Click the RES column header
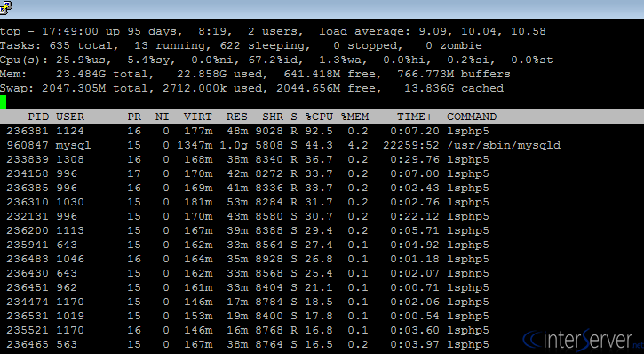 tap(237, 117)
